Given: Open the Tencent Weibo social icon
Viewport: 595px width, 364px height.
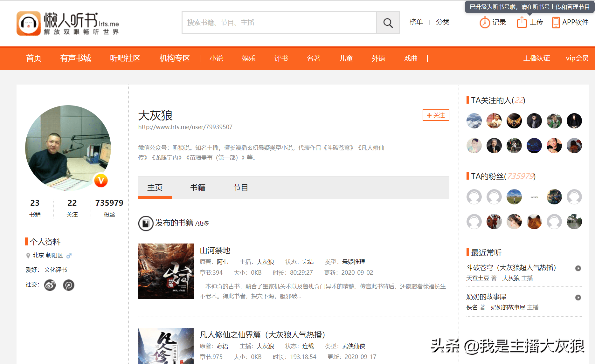Looking at the screenshot, I should coord(69,285).
